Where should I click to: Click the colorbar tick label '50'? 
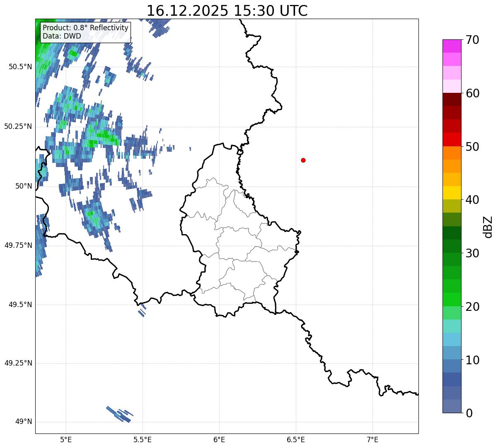[x=472, y=147]
